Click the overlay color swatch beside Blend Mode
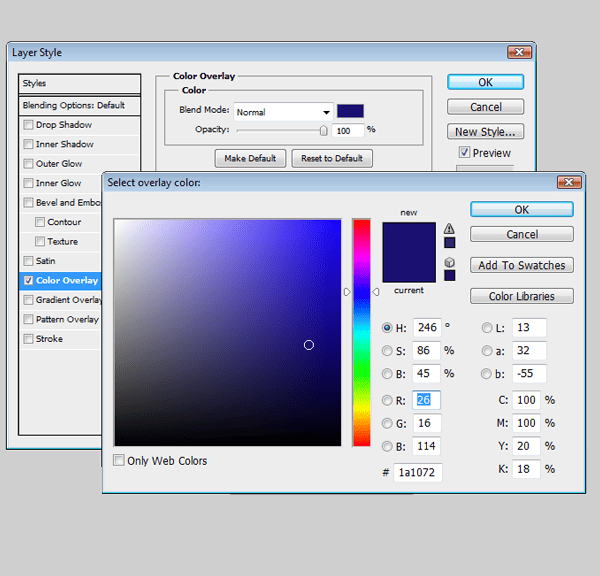Screen dimensions: 600x576 pos(350,111)
